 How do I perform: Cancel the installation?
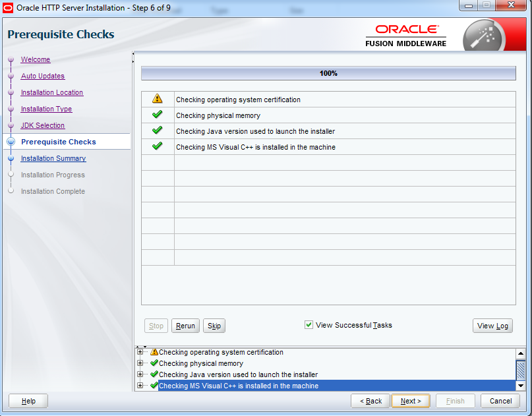(500, 401)
